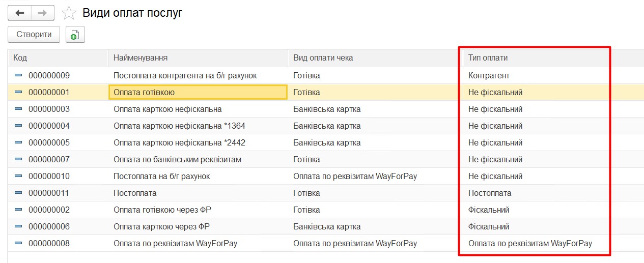Image resolution: width=644 pixels, height=263 pixels.
Task: Click row icon for code 000000011
Action: click(x=18, y=193)
